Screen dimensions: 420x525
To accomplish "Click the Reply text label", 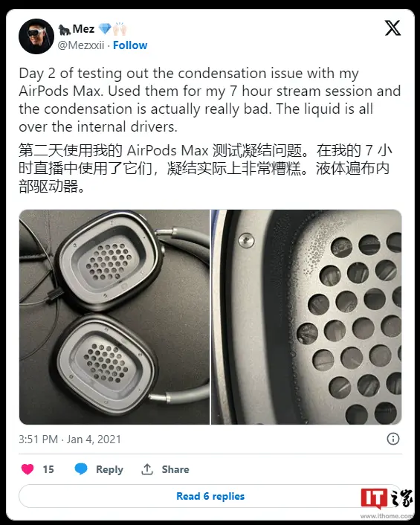I will 109,469.
